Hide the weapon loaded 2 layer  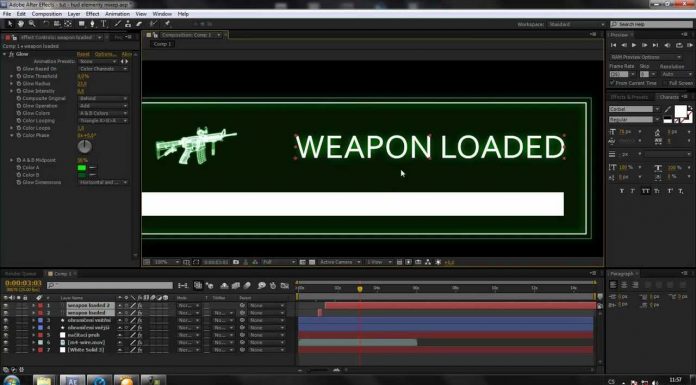5,306
